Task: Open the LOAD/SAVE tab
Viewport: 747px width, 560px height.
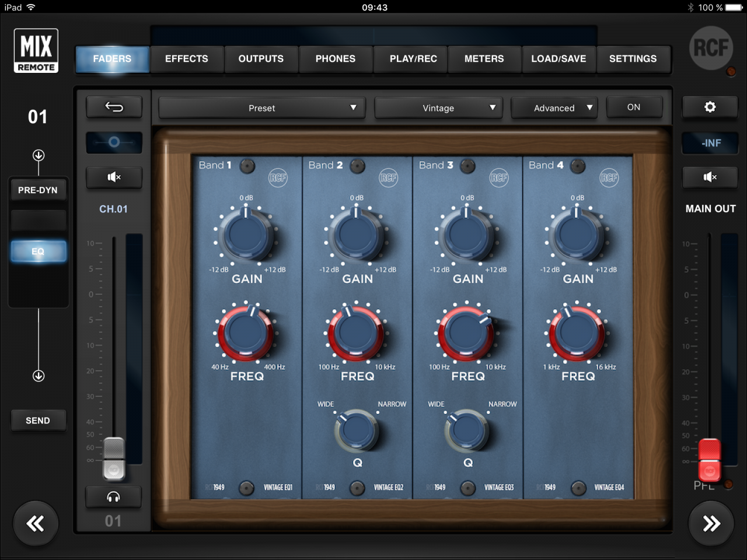Action: (558, 59)
